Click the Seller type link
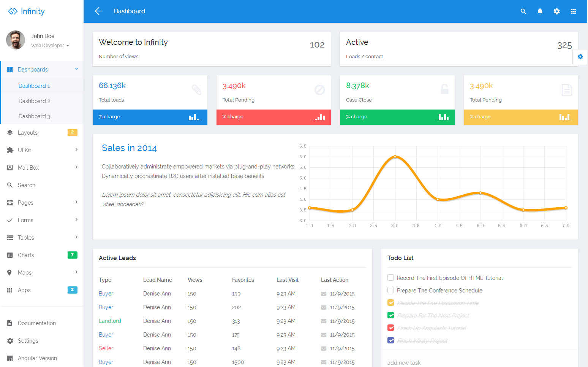This screenshot has width=588, height=367. click(x=106, y=348)
